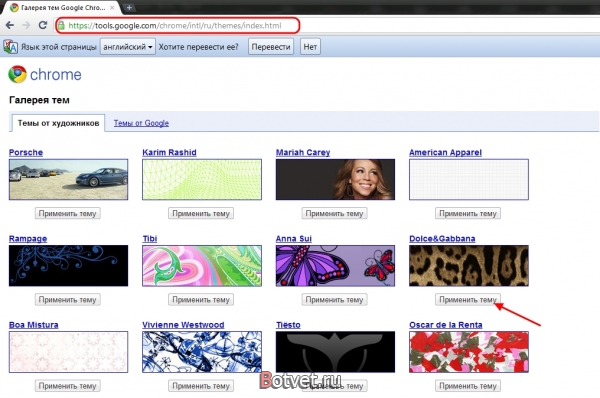Click the browser back arrow
The image size is (600, 398).
[10, 25]
